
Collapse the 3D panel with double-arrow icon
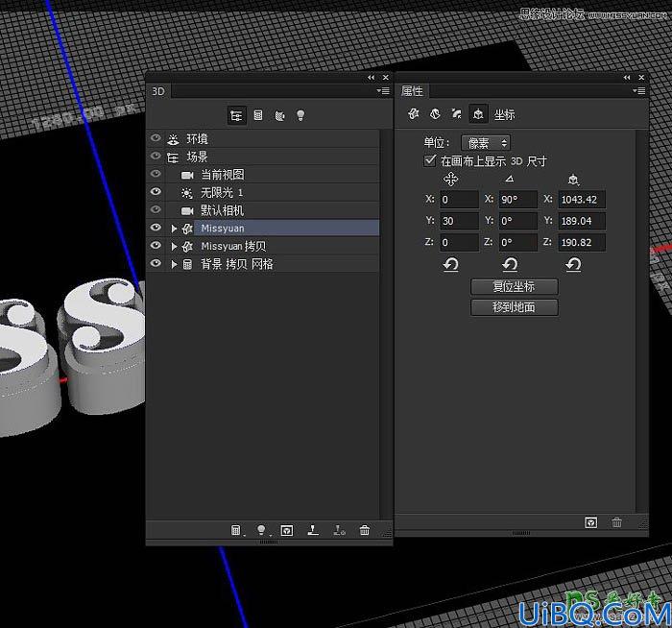(372, 78)
